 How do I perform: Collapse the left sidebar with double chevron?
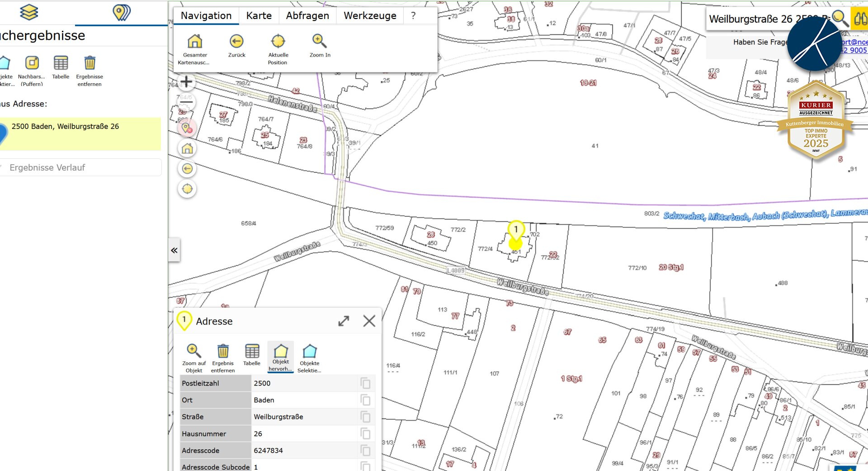click(175, 250)
